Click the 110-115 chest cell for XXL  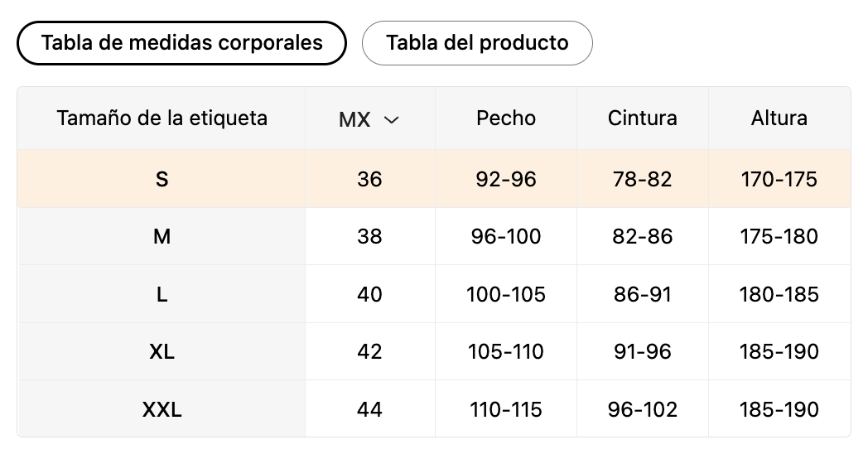pyautogui.click(x=506, y=410)
